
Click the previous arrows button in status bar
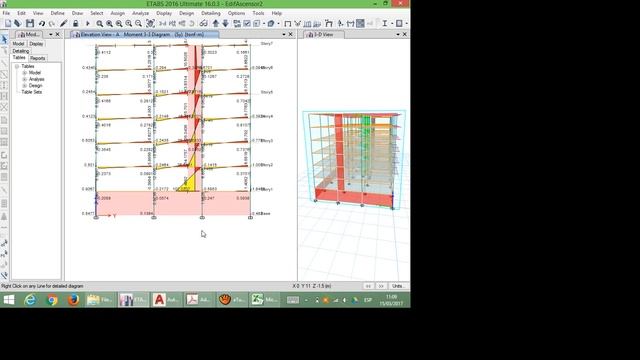(368, 286)
